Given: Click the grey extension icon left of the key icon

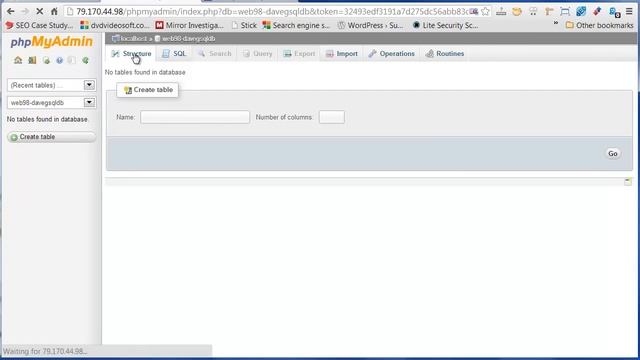Looking at the screenshot, I should pyautogui.click(x=533, y=12).
